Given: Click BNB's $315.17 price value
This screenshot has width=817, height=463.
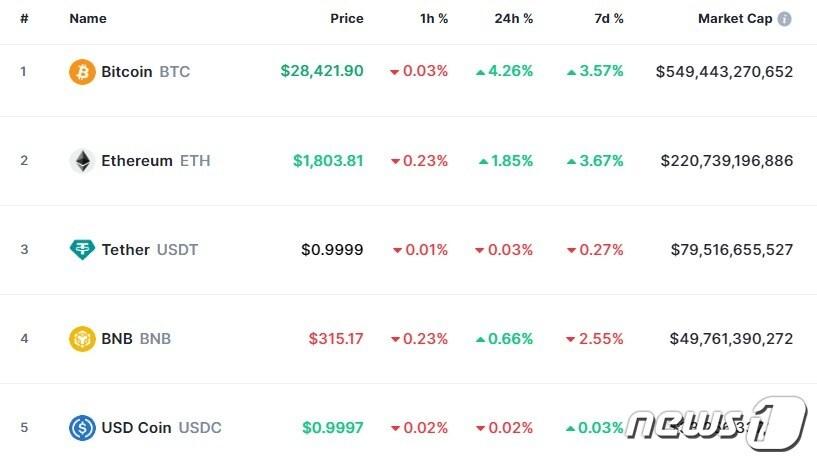Looking at the screenshot, I should (x=334, y=339).
